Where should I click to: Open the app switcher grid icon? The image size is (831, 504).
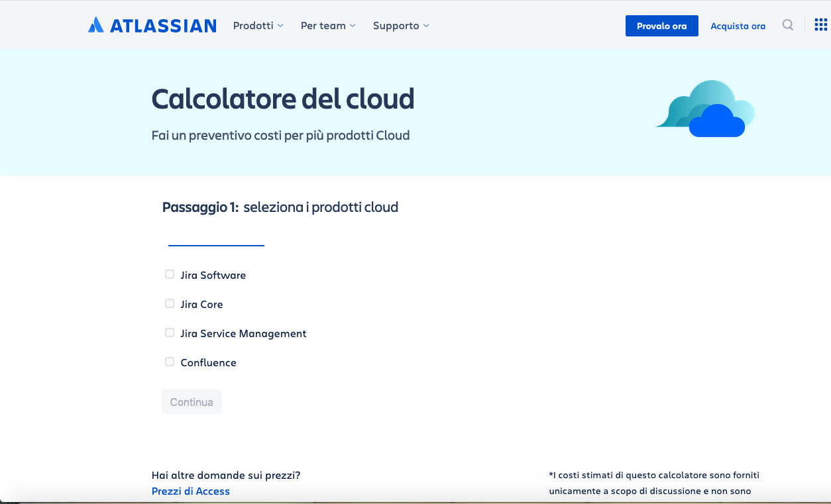[x=820, y=25]
